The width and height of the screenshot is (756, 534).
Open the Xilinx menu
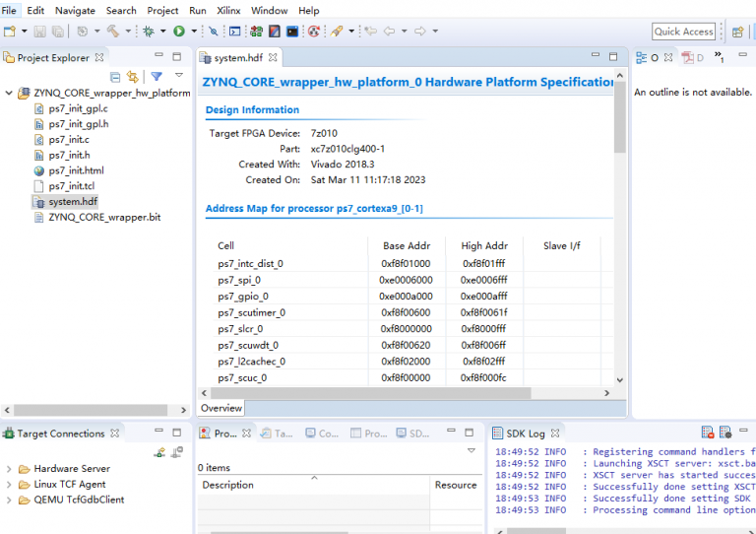click(x=228, y=10)
